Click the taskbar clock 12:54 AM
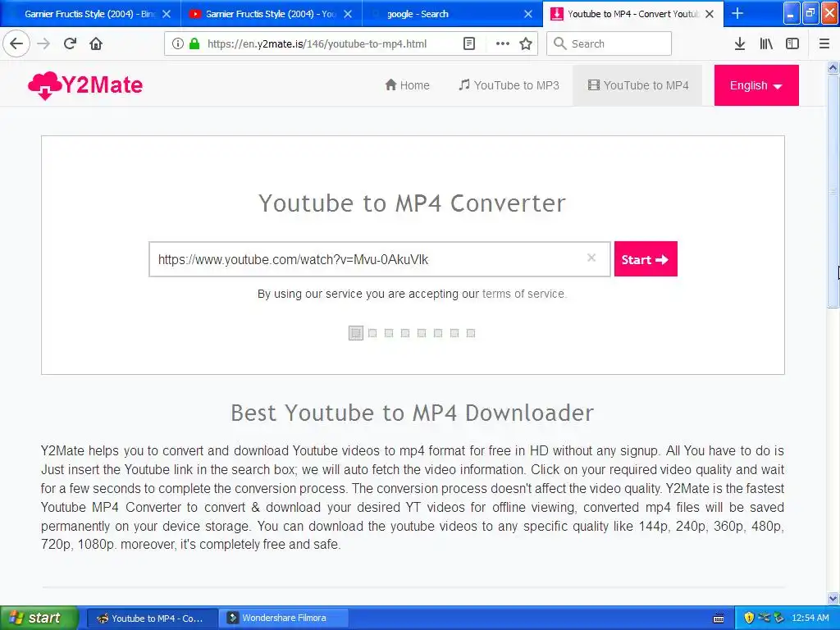The height and width of the screenshot is (630, 840). (810, 619)
